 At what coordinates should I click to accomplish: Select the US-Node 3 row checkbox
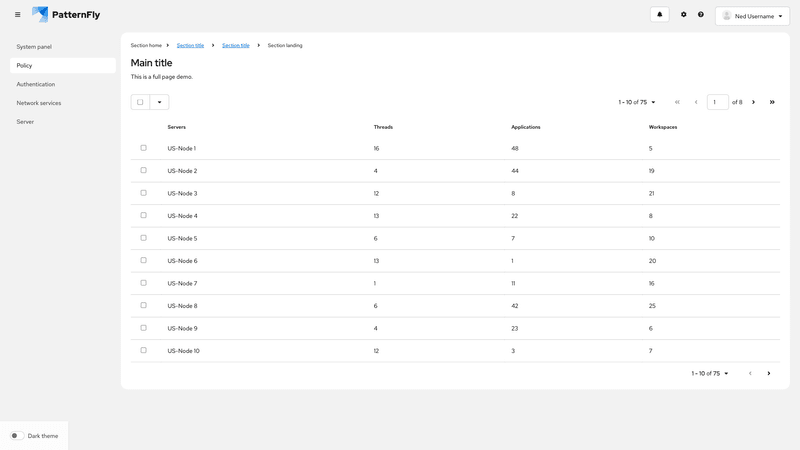coord(143,193)
